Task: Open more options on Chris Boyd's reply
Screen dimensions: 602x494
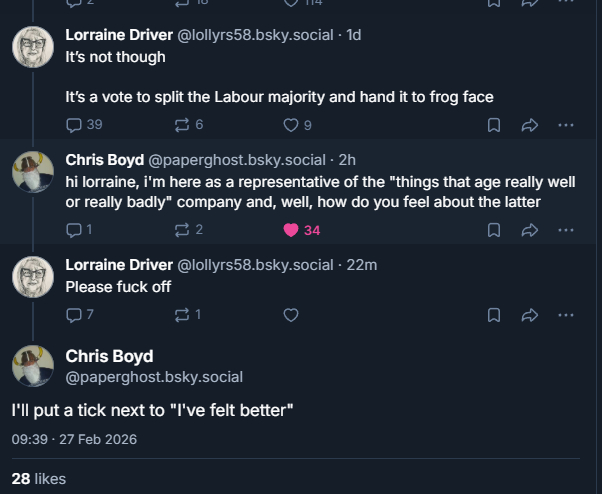Action: tap(565, 230)
